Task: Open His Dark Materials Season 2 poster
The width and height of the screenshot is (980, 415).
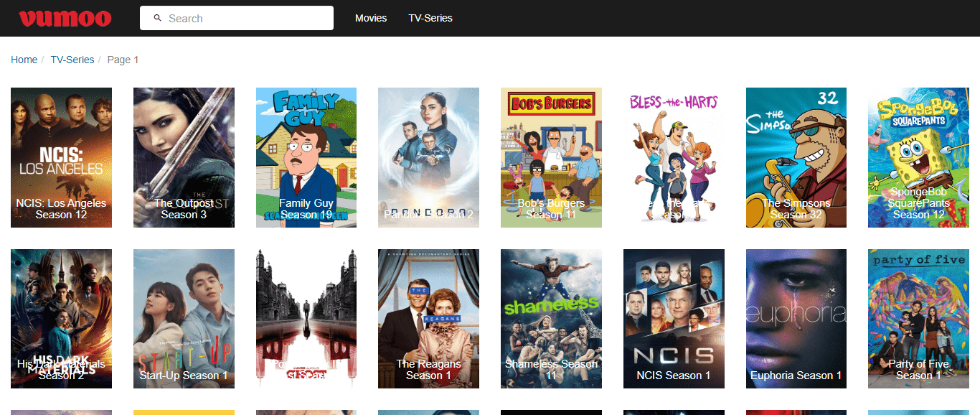Action: click(61, 319)
